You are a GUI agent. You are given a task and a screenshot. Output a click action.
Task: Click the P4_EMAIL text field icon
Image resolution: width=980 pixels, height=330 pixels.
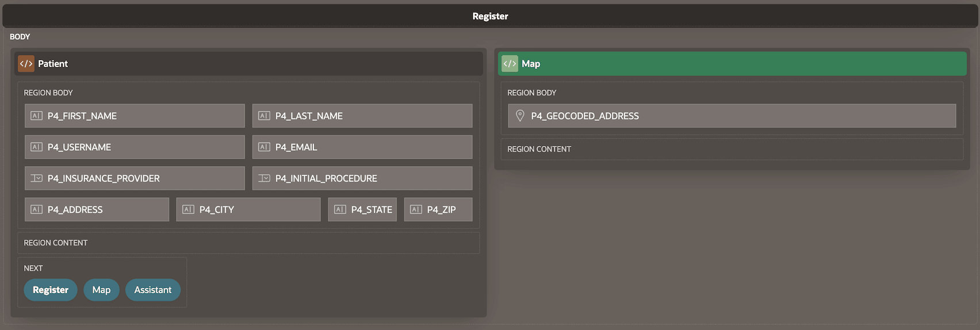point(264,147)
